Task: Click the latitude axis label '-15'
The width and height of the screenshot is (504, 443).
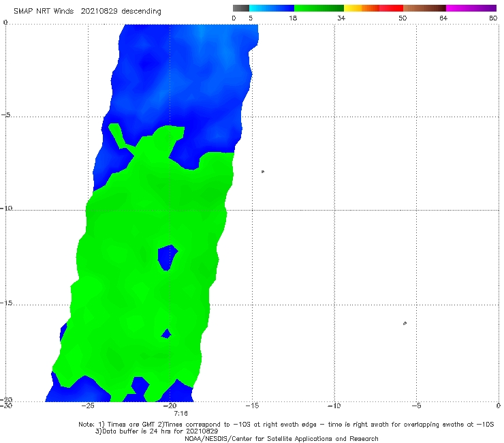Action: [6, 303]
